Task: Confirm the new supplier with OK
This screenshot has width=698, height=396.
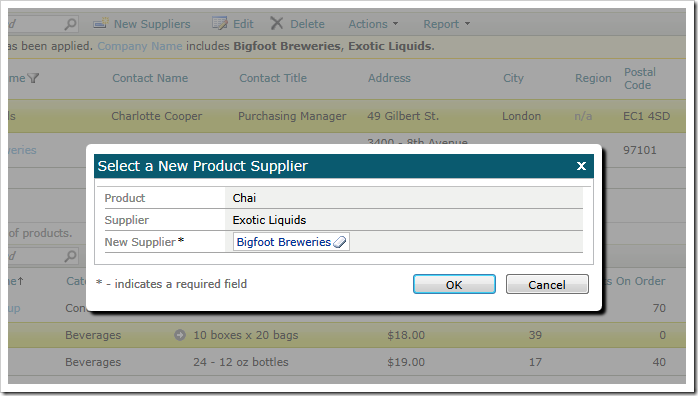Action: [454, 284]
